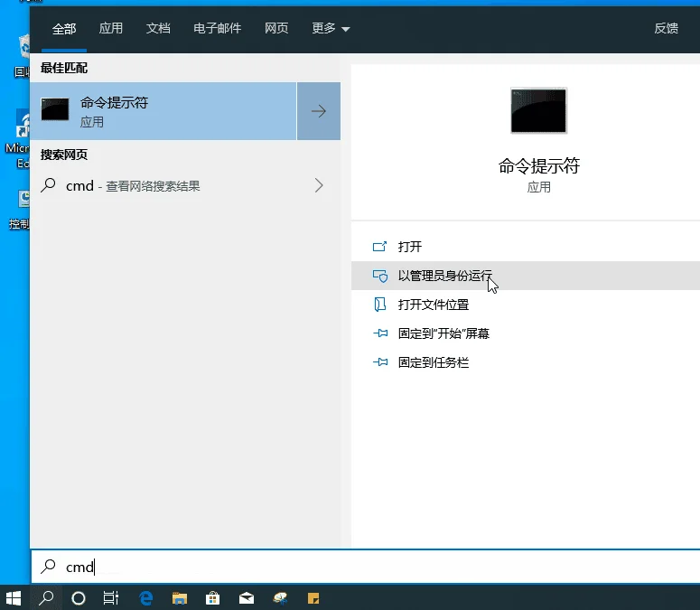Click the search box containing cmd
The width and height of the screenshot is (700, 610).
(x=361, y=567)
